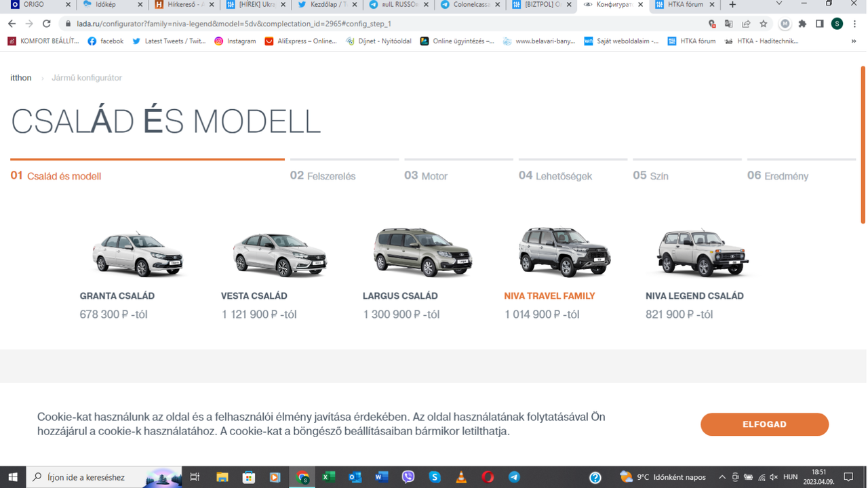Select the Niva Legend család car image

[x=703, y=253]
